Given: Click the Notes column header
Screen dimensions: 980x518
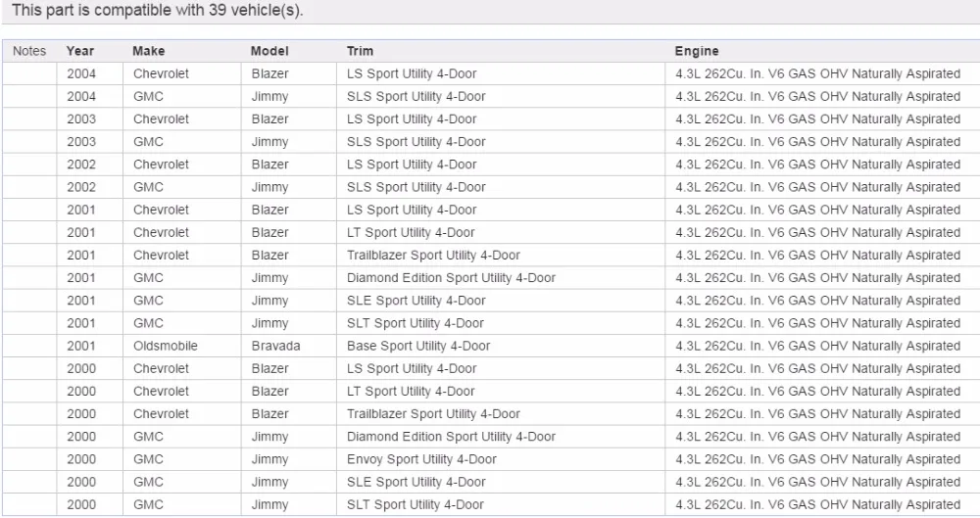Looking at the screenshot, I should tap(29, 51).
